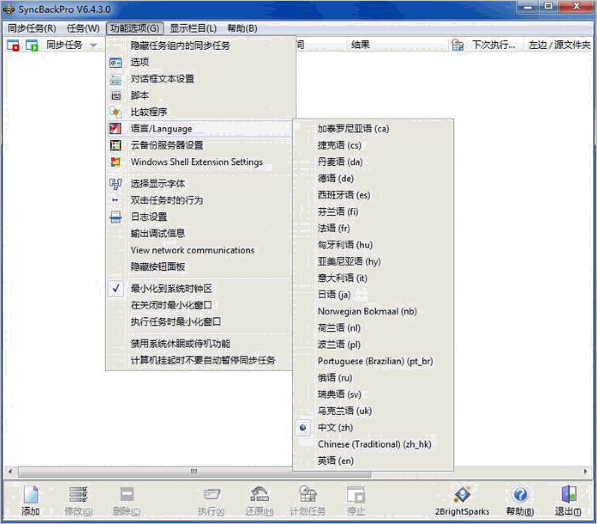
Task: Click the 脚本 script icon
Action: point(116,96)
